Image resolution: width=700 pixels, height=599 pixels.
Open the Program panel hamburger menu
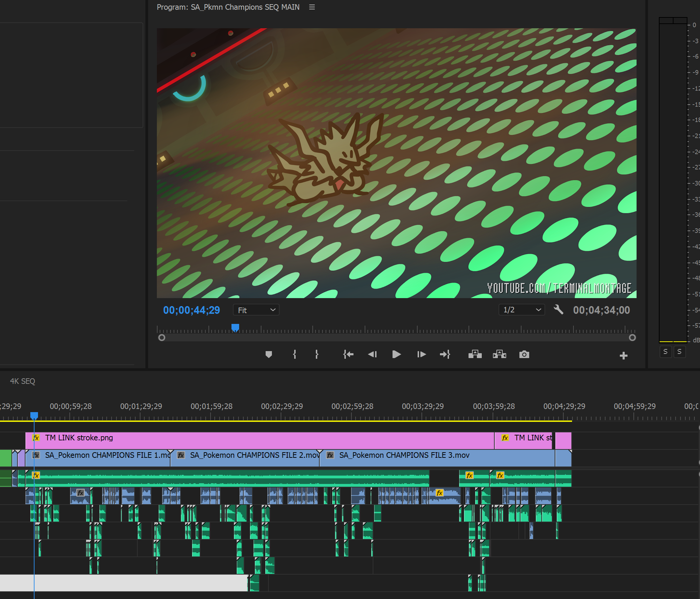click(x=312, y=7)
